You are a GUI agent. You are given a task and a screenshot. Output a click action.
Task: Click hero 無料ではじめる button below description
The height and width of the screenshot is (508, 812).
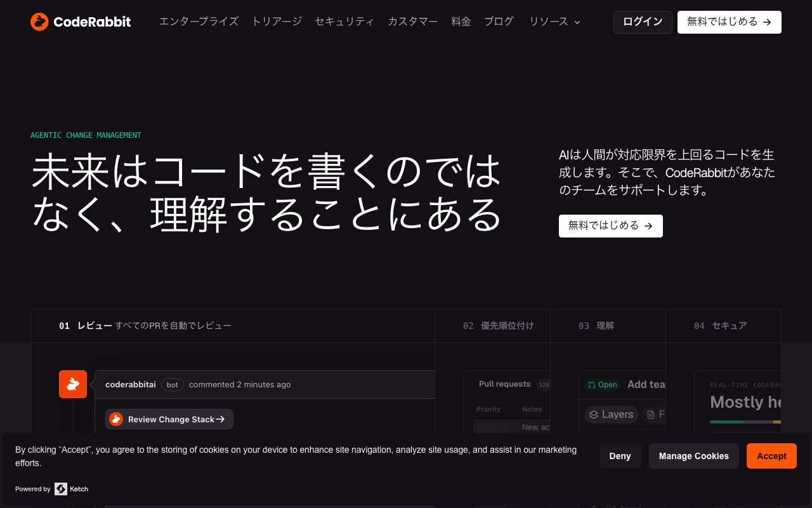611,226
